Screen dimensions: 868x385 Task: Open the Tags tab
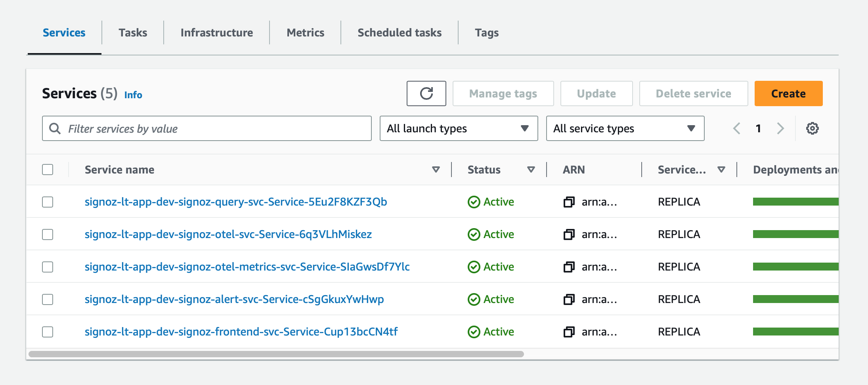[x=487, y=32]
